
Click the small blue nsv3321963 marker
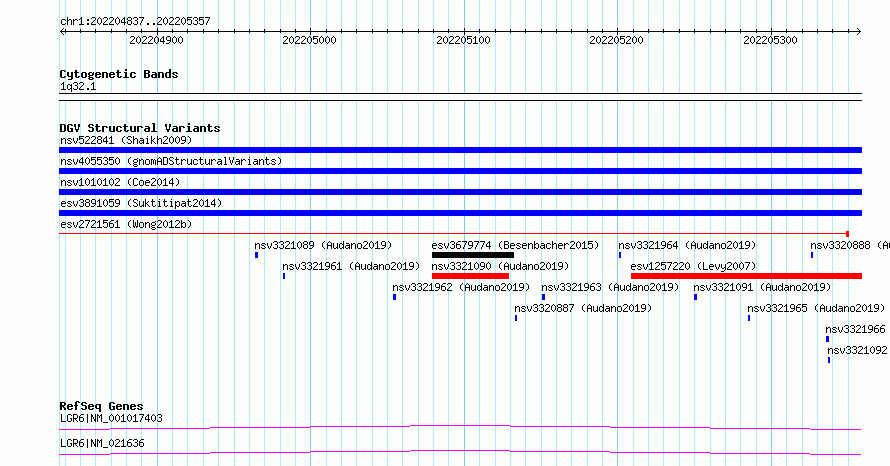pyautogui.click(x=544, y=297)
